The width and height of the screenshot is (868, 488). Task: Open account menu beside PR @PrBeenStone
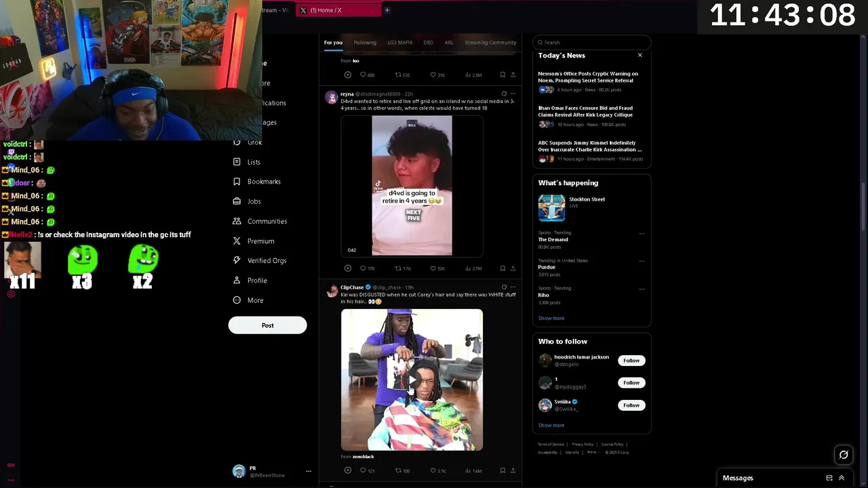click(x=309, y=471)
